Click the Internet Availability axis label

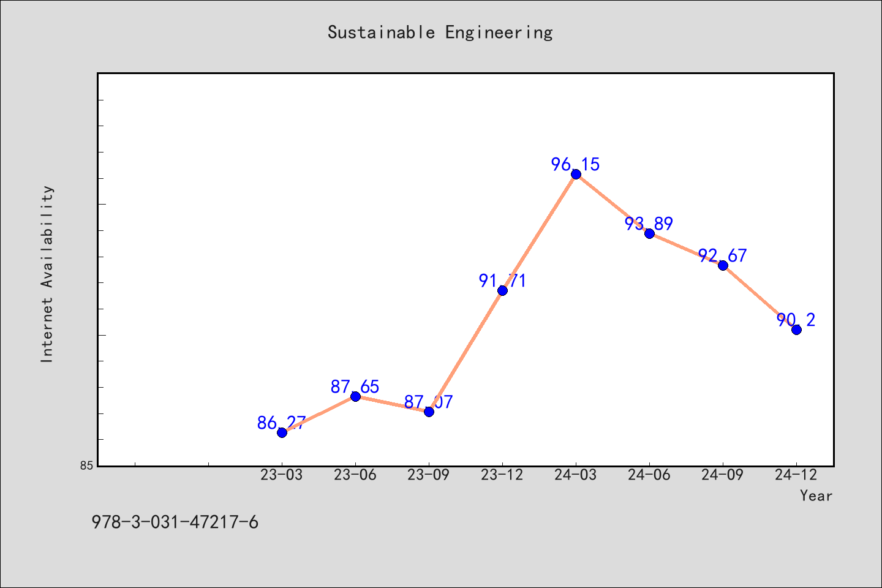[x=47, y=274]
